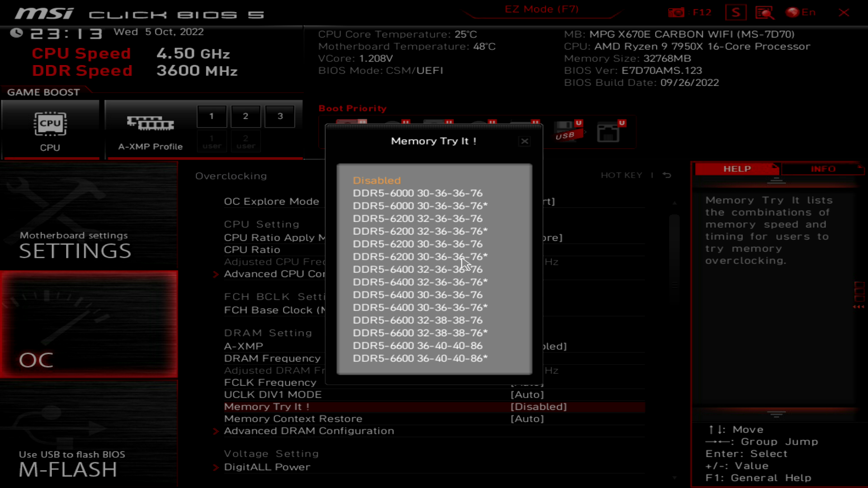Click the hot key back arrow icon
Viewport: 868px width, 488px height.
click(x=667, y=175)
